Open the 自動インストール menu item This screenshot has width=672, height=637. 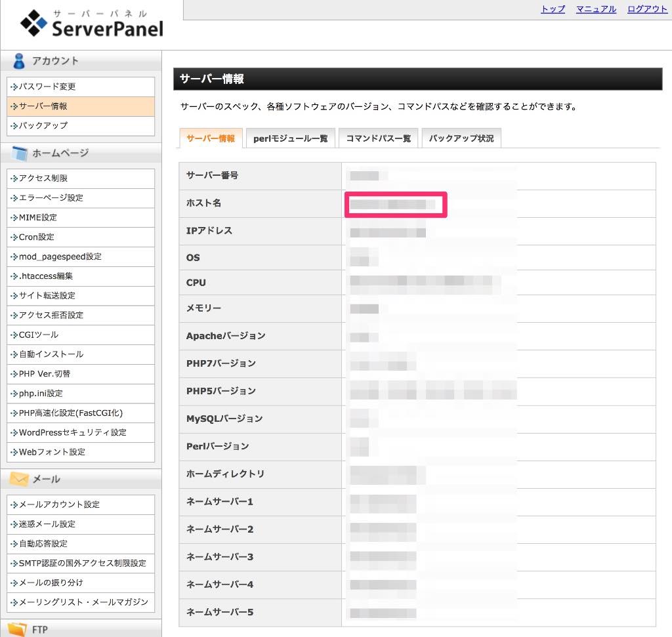(51, 354)
